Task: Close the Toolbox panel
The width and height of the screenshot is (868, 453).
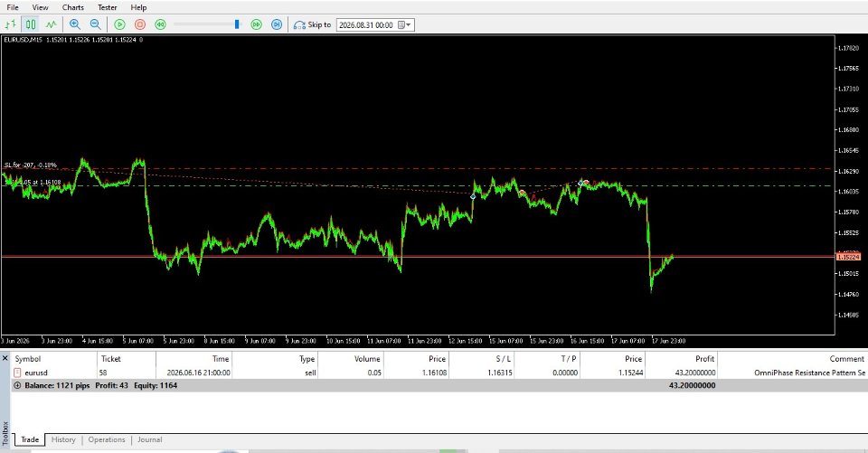Action: click(5, 358)
